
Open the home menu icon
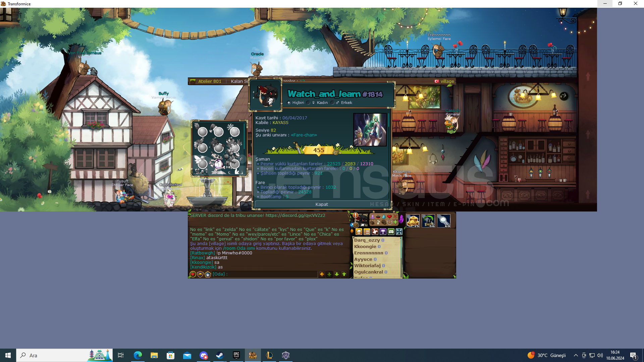(359, 232)
